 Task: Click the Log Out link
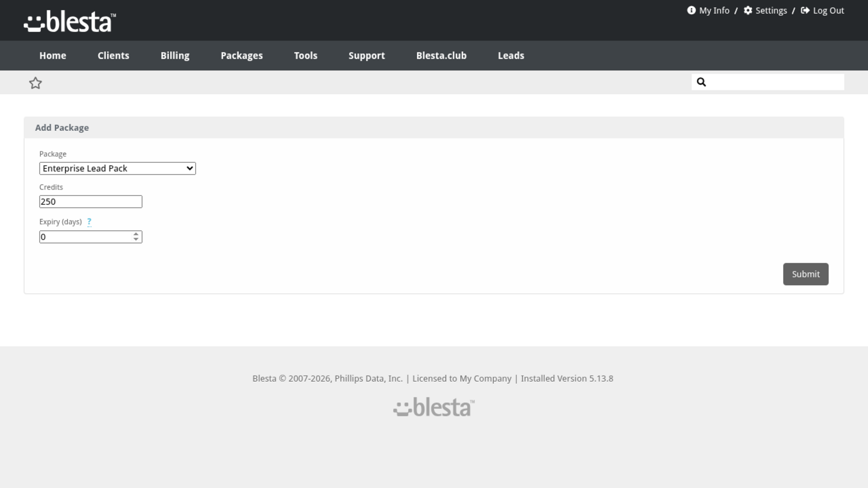coord(829,10)
